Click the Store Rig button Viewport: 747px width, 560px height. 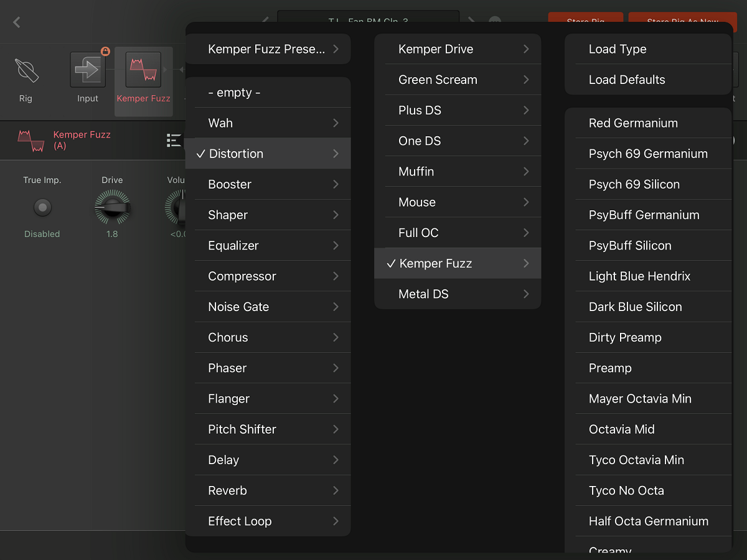point(585,17)
